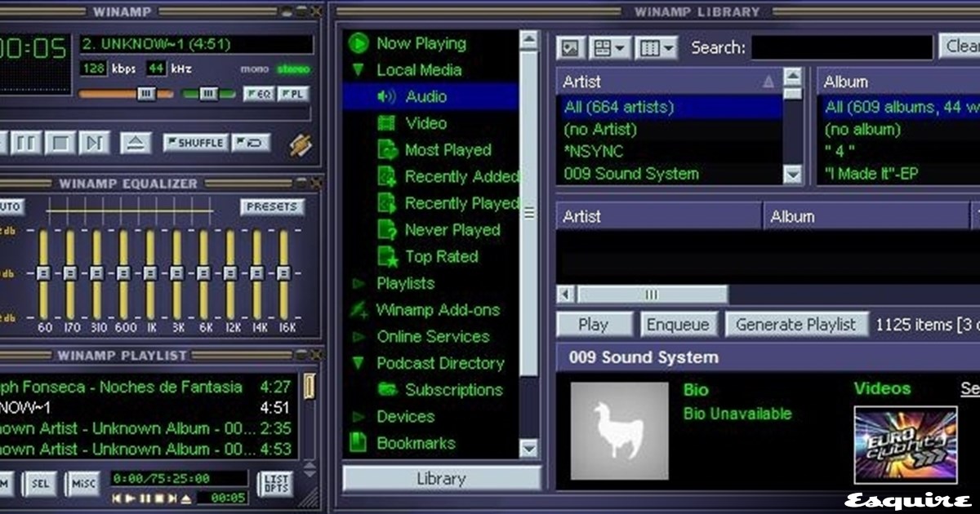Screen dimensions: 980x514
Task: Adjust the 60 Hz equalizer slider
Action: click(43, 272)
